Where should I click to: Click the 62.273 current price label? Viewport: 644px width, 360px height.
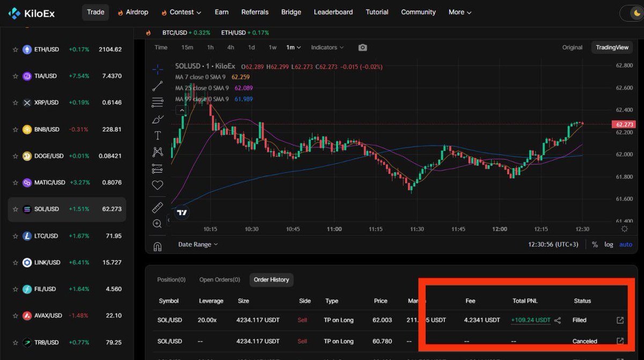pos(623,124)
